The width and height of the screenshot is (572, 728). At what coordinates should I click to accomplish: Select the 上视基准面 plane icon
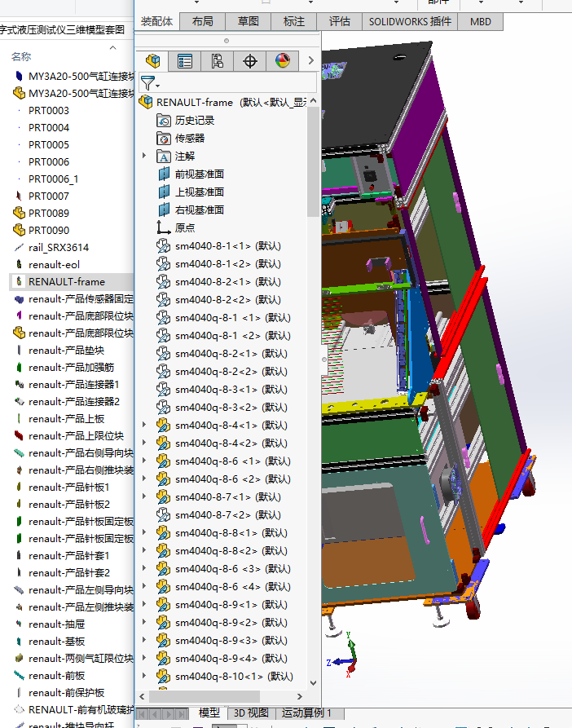163,192
